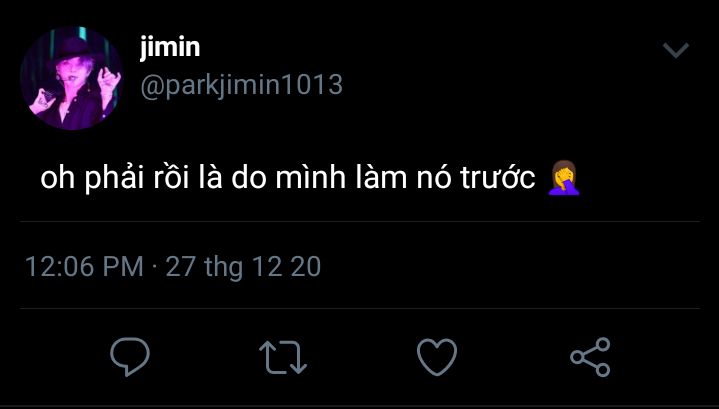Open the three-node share symbol
The image size is (719, 409).
pyautogui.click(x=590, y=357)
